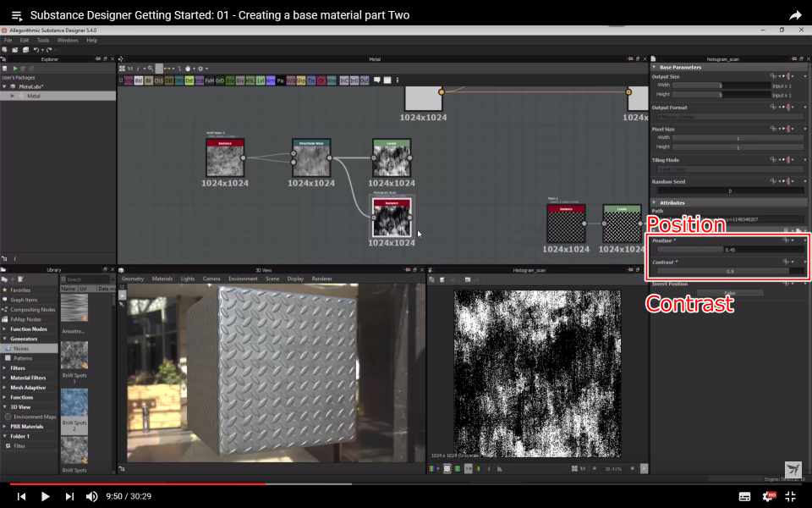Expand the Function Nodes library category

click(5, 329)
